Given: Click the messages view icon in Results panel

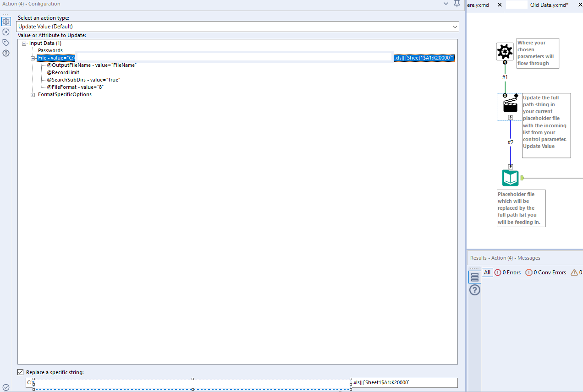Looking at the screenshot, I should pyautogui.click(x=475, y=277).
